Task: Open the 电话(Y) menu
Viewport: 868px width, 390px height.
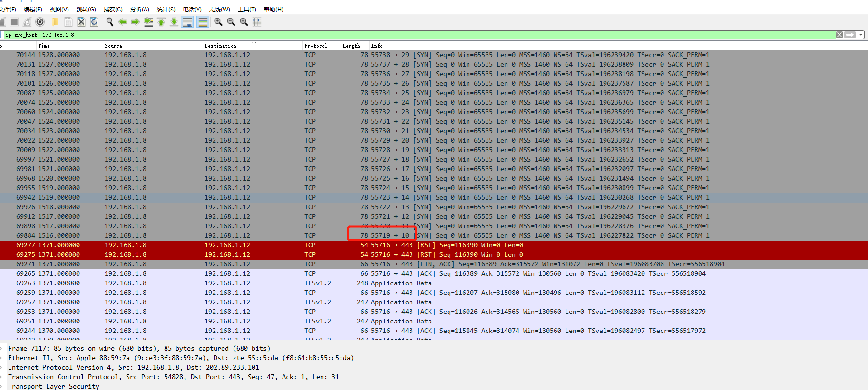Action: point(192,10)
